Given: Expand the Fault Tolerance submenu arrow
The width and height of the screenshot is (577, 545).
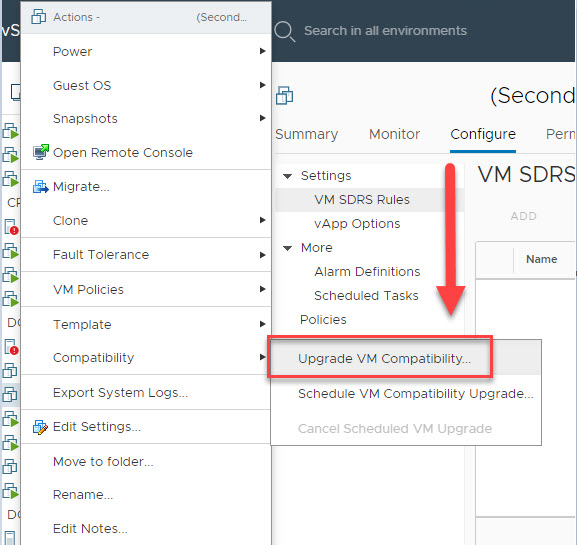Looking at the screenshot, I should (262, 255).
